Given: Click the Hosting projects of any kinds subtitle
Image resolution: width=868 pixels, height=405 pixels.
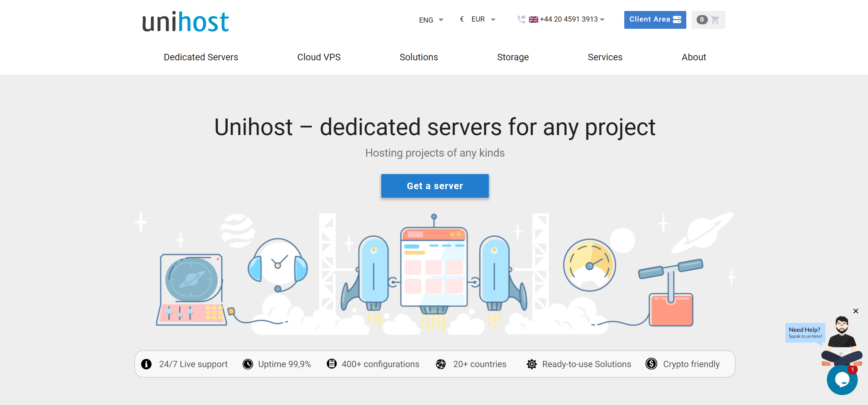Looking at the screenshot, I should pos(435,153).
